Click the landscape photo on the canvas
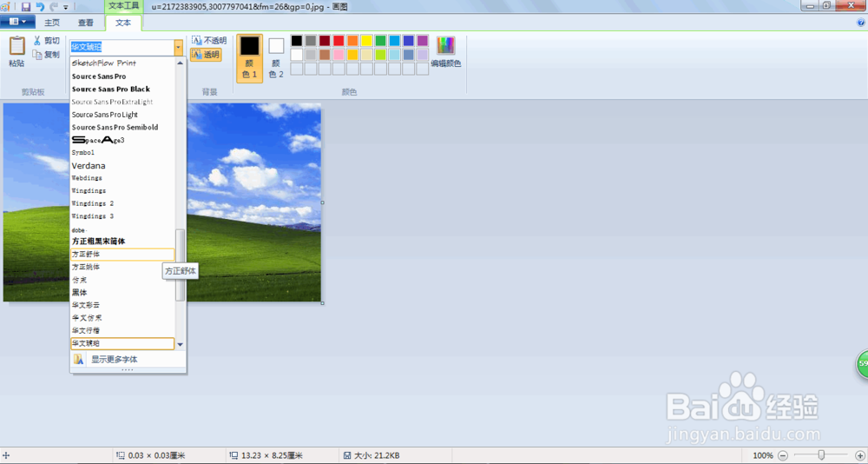 click(x=253, y=202)
